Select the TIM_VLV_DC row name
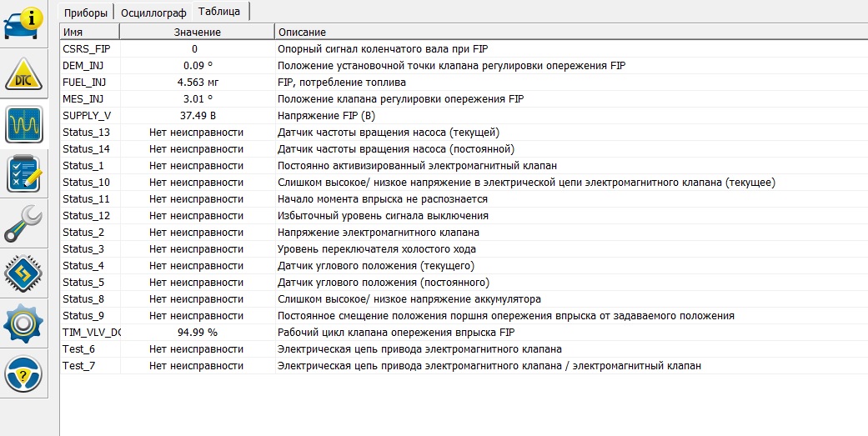Viewport: 868px width, 436px height. [91, 332]
